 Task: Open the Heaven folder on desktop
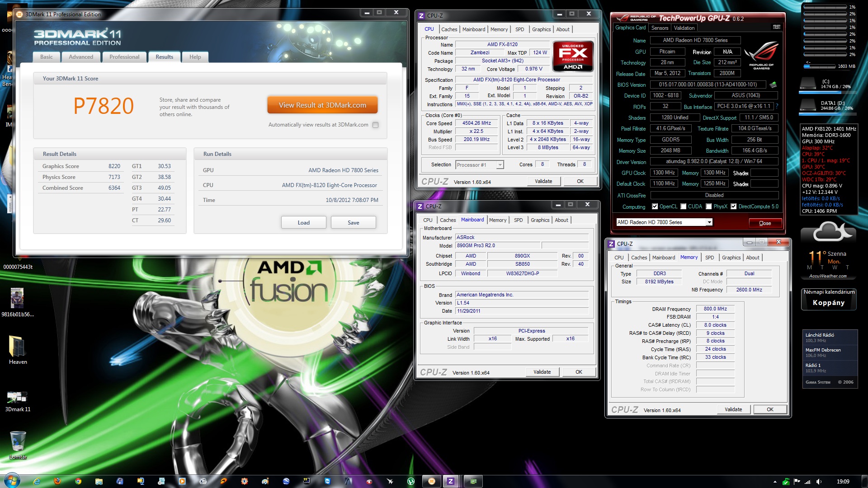coord(18,350)
